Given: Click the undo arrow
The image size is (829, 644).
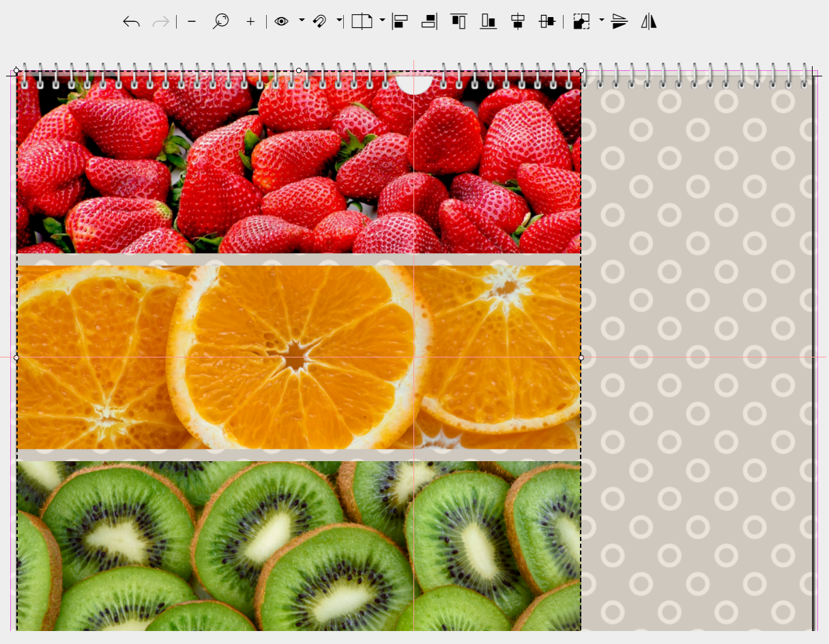Looking at the screenshot, I should 131,22.
